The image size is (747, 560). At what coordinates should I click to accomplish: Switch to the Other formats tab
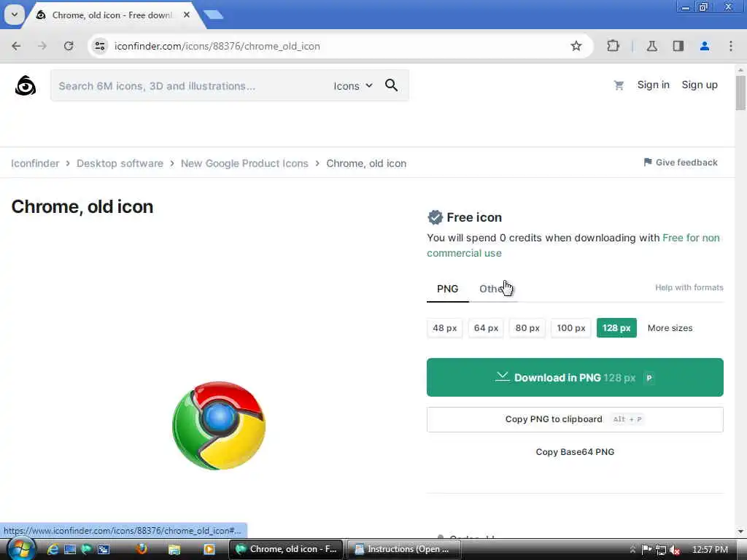click(493, 289)
